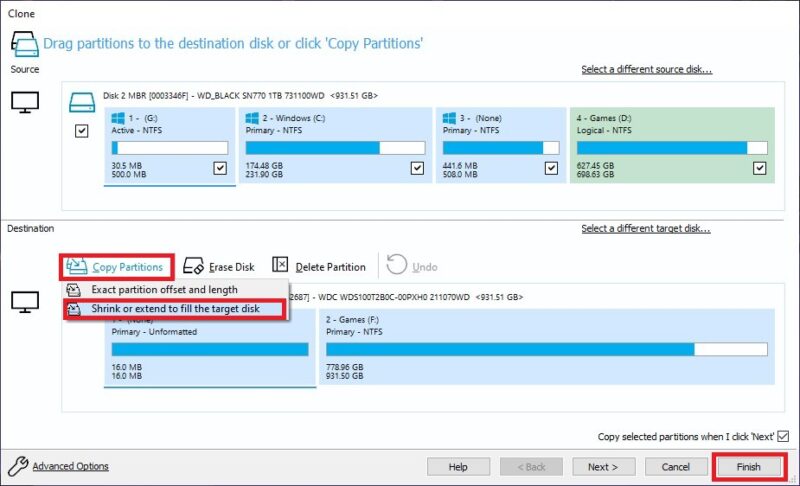800x486 pixels.
Task: Toggle the whole source disk checkbox
Action: tap(82, 131)
